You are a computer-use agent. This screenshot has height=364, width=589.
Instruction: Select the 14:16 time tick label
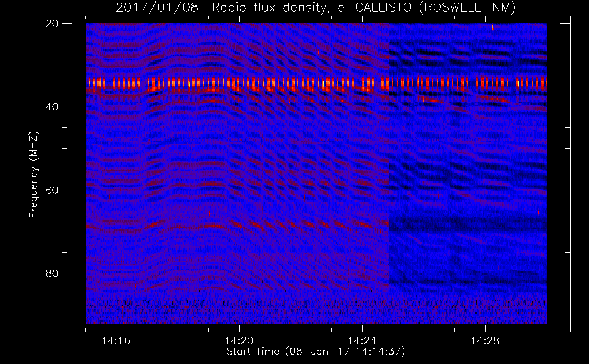click(116, 341)
